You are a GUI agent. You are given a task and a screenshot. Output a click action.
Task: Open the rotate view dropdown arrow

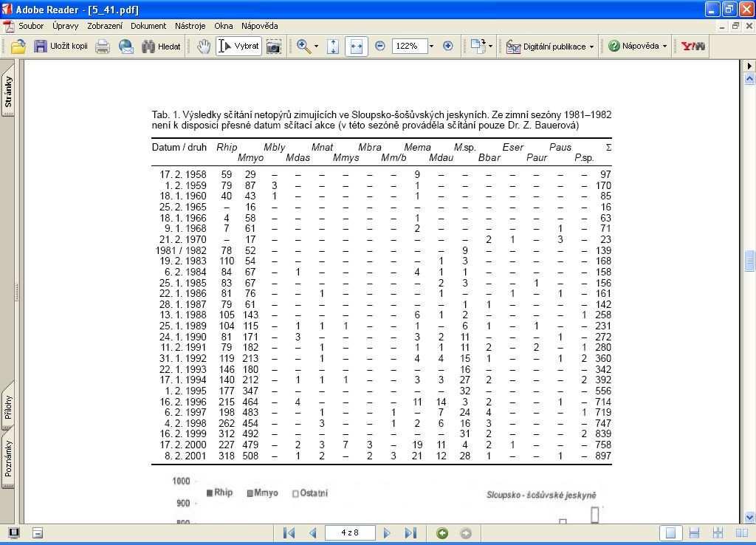point(491,47)
